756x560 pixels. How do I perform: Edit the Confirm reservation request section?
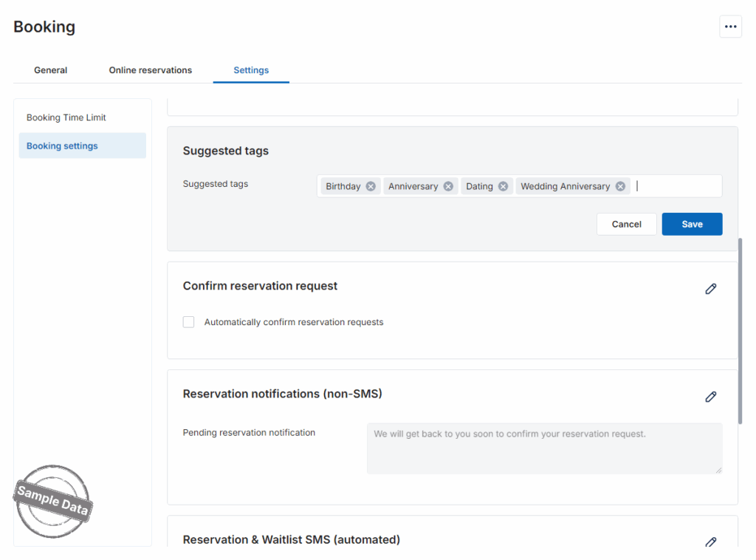tap(710, 289)
